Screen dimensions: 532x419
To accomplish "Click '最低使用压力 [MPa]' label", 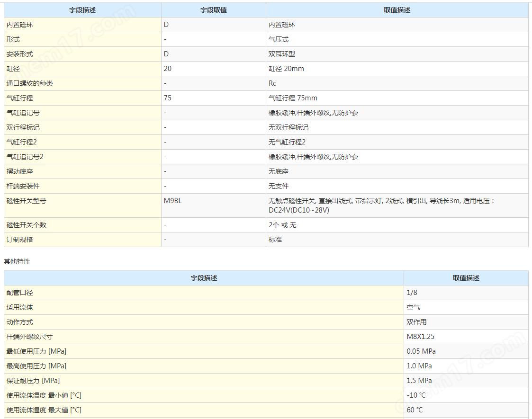I will 36,351.
